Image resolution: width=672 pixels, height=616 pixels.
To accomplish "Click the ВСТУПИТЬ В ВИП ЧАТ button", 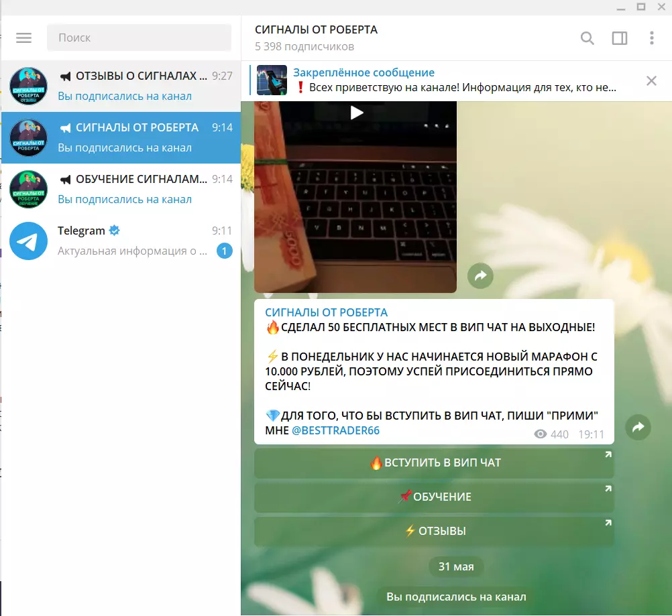I will pyautogui.click(x=434, y=463).
